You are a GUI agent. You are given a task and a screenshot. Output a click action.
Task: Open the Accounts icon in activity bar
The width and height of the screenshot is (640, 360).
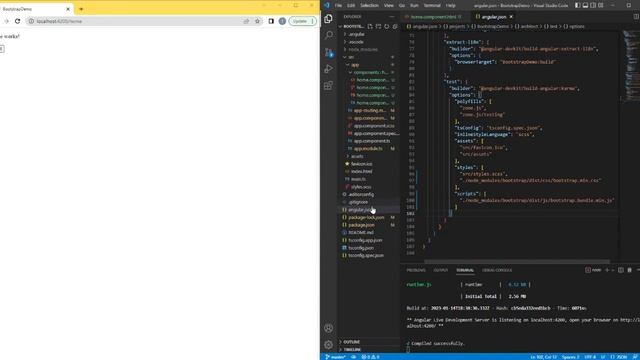click(329, 328)
